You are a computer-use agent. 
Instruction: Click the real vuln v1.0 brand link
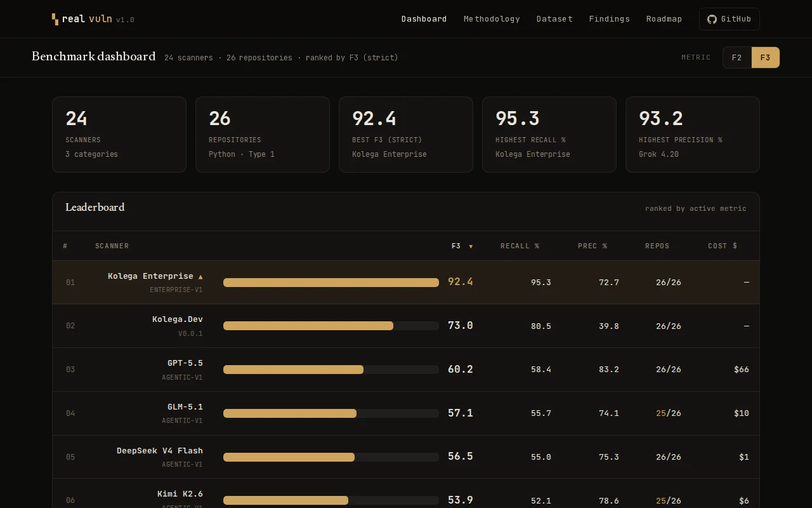click(93, 19)
